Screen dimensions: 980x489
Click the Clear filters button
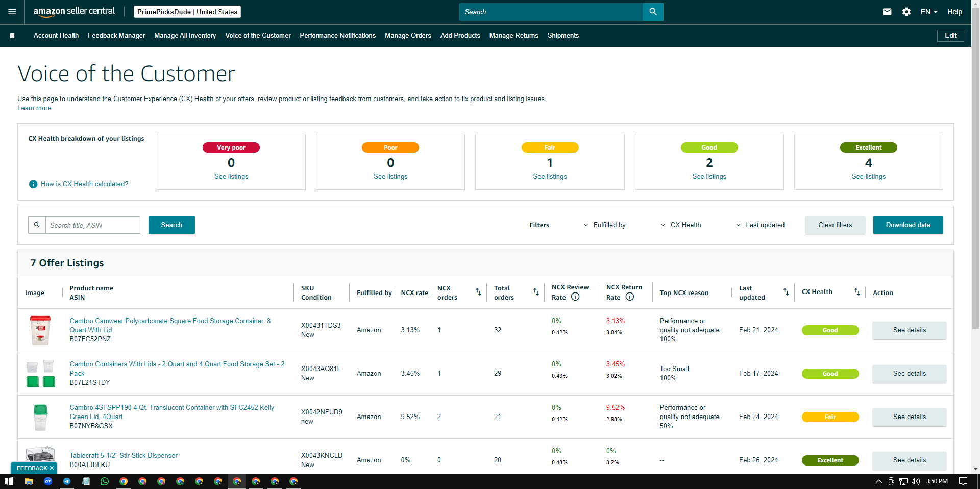pos(835,225)
